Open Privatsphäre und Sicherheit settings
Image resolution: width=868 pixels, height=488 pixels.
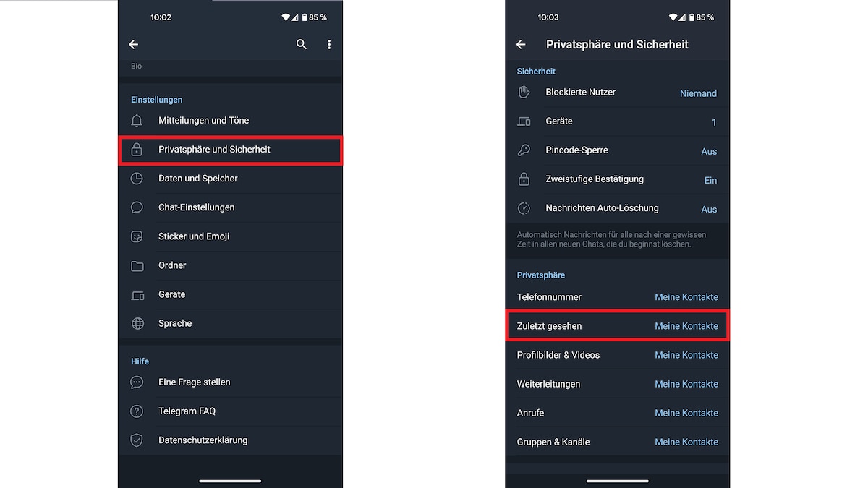230,150
